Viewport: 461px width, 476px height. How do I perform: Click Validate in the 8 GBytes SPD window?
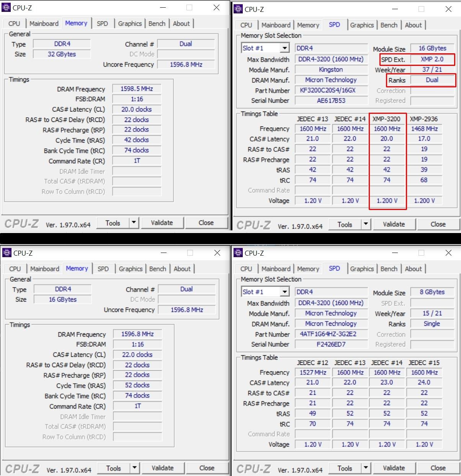[394, 468]
